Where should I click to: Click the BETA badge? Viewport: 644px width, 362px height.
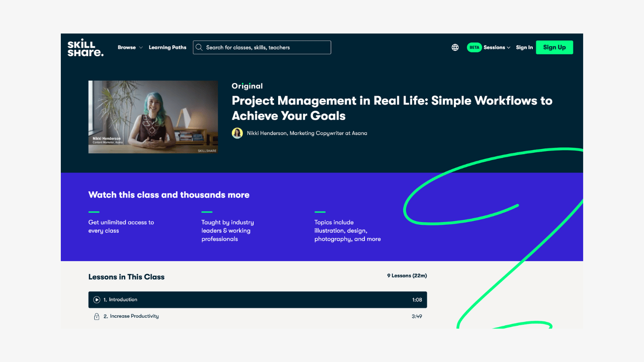[474, 48]
